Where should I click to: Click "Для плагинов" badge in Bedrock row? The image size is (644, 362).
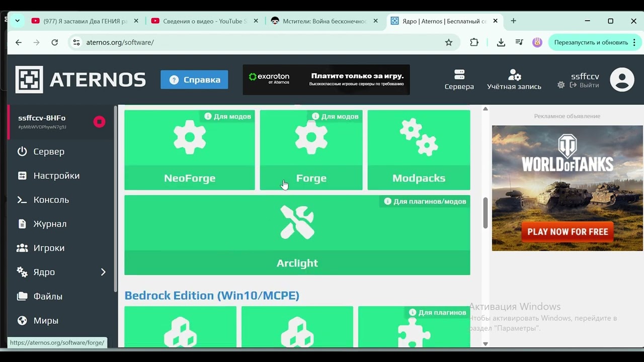click(437, 312)
